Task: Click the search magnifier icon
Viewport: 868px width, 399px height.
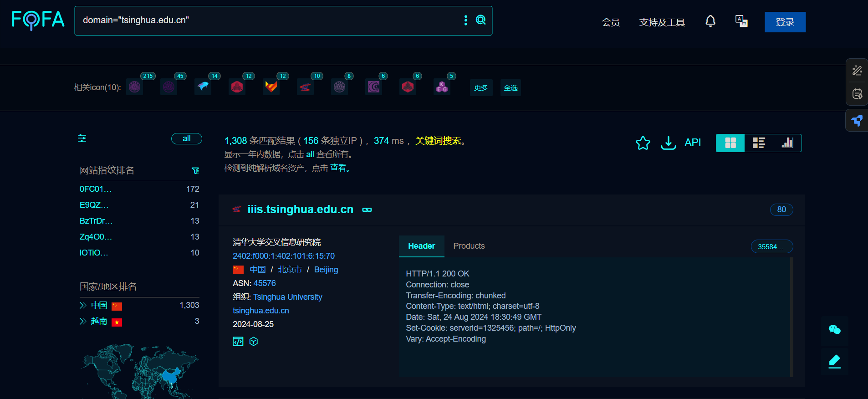Action: [x=481, y=20]
